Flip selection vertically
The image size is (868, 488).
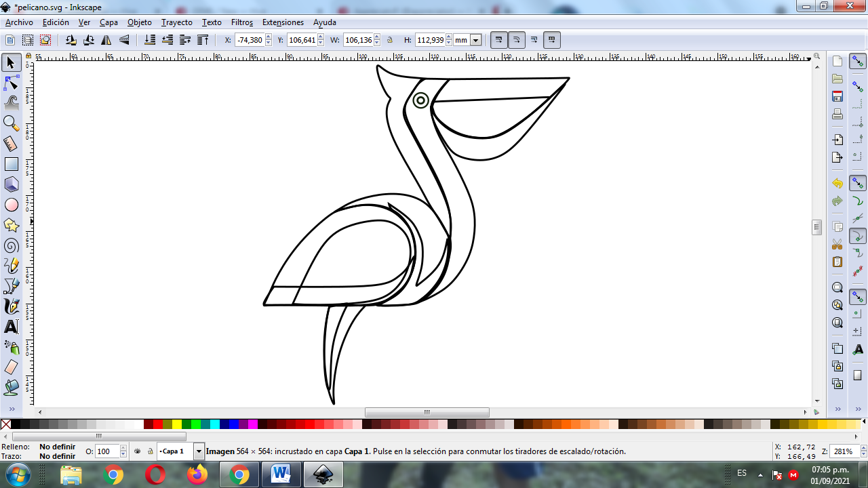pos(124,40)
